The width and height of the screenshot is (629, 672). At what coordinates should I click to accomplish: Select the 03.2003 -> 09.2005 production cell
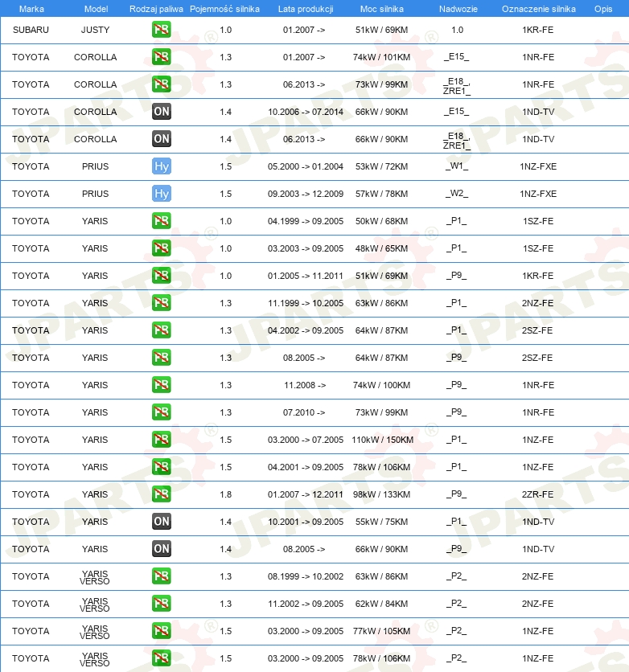coord(306,248)
